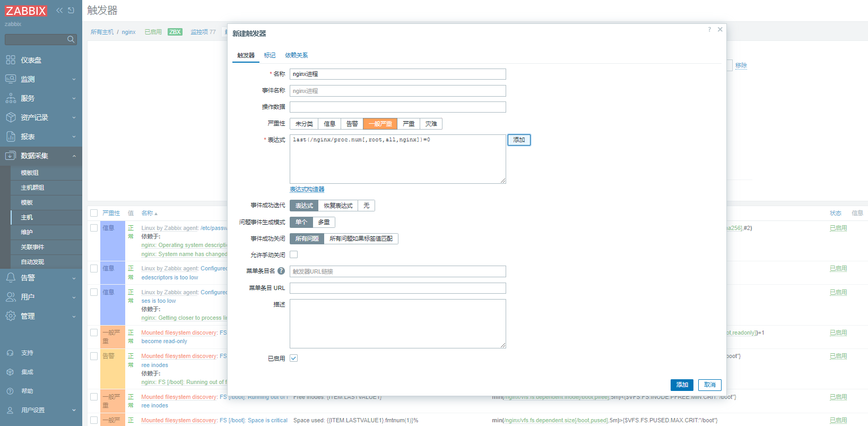
Task: Expand 告警 submenu arrow
Action: (x=74, y=278)
